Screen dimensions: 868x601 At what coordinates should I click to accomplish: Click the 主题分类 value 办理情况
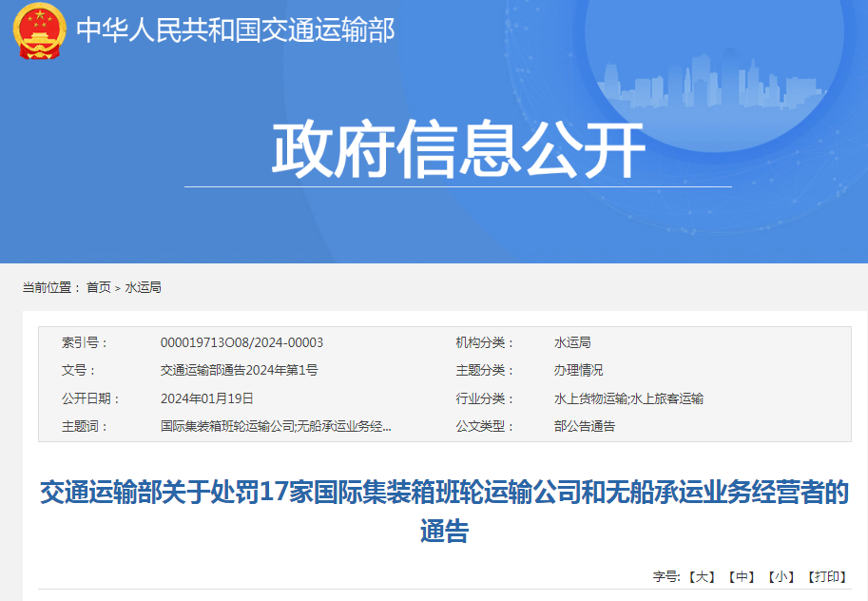pos(578,370)
